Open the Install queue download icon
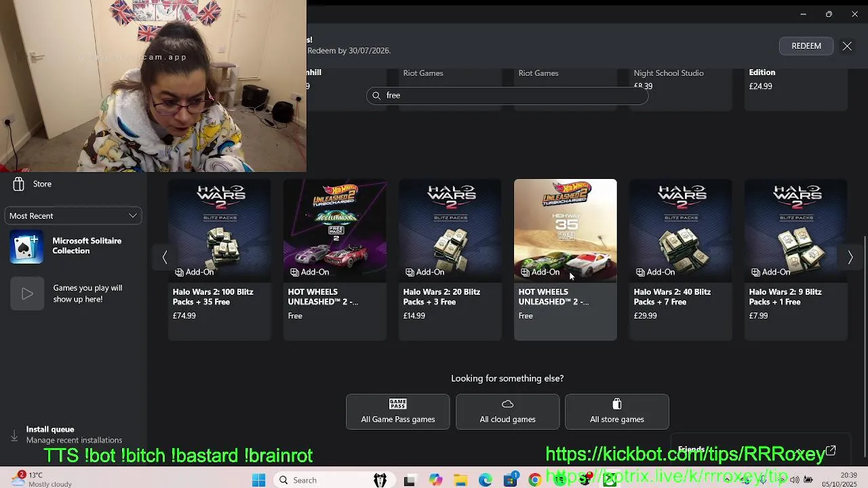The height and width of the screenshot is (488, 868). (14, 435)
